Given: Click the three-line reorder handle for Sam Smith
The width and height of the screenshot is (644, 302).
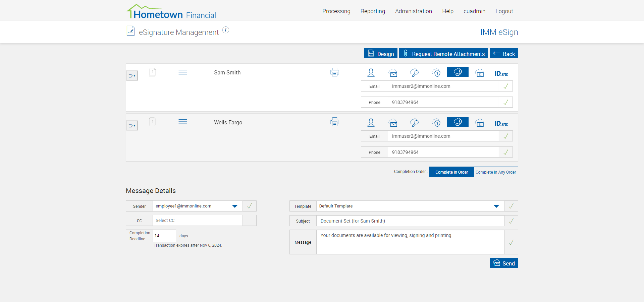Looking at the screenshot, I should (x=183, y=72).
